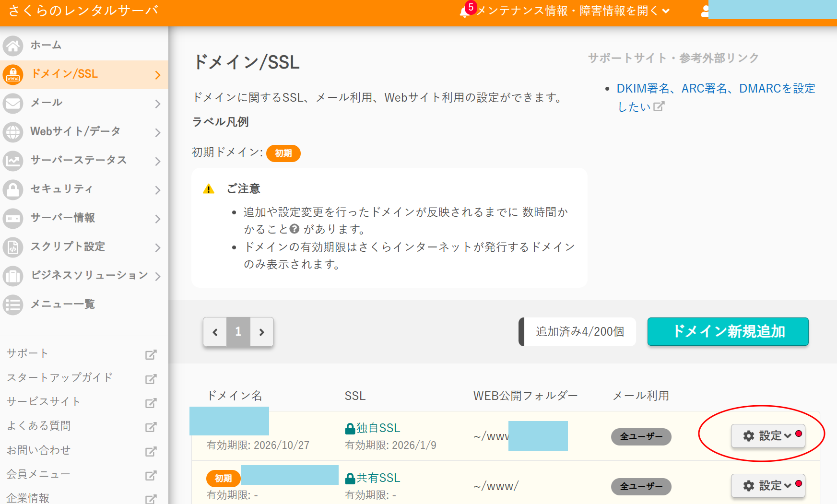This screenshot has height=504, width=837.
Task: Click the セキュリティ padlock icon
Action: (x=13, y=190)
